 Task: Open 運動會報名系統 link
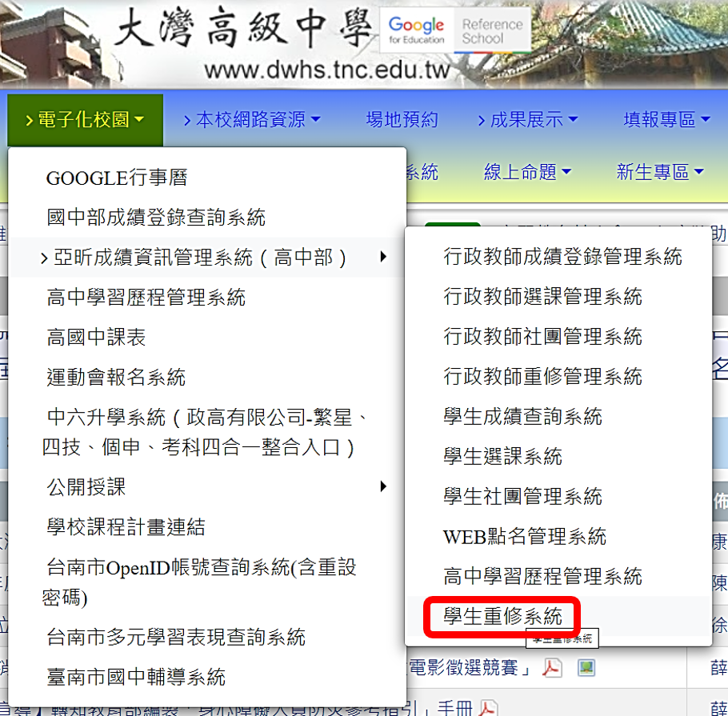pyautogui.click(x=116, y=377)
